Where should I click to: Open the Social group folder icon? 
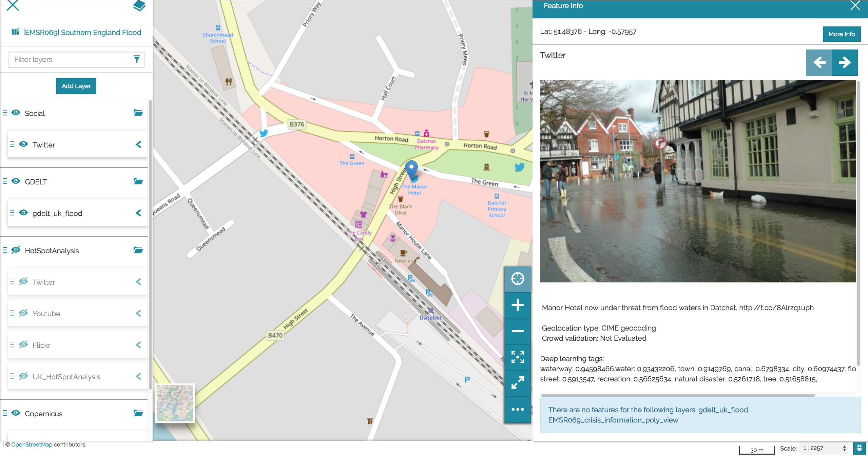click(x=138, y=113)
